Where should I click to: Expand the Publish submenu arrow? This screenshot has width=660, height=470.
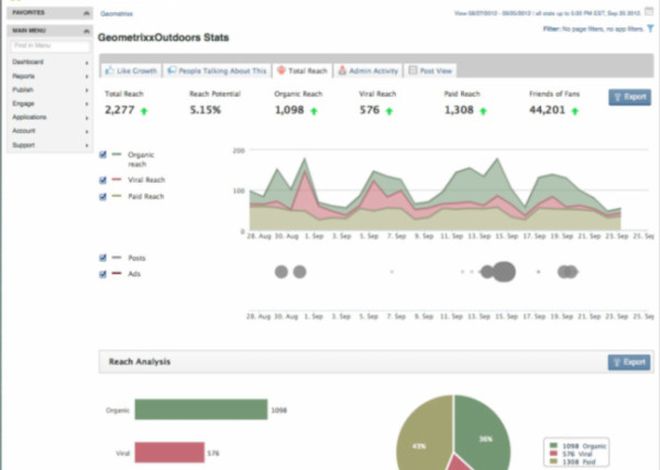pyautogui.click(x=87, y=90)
